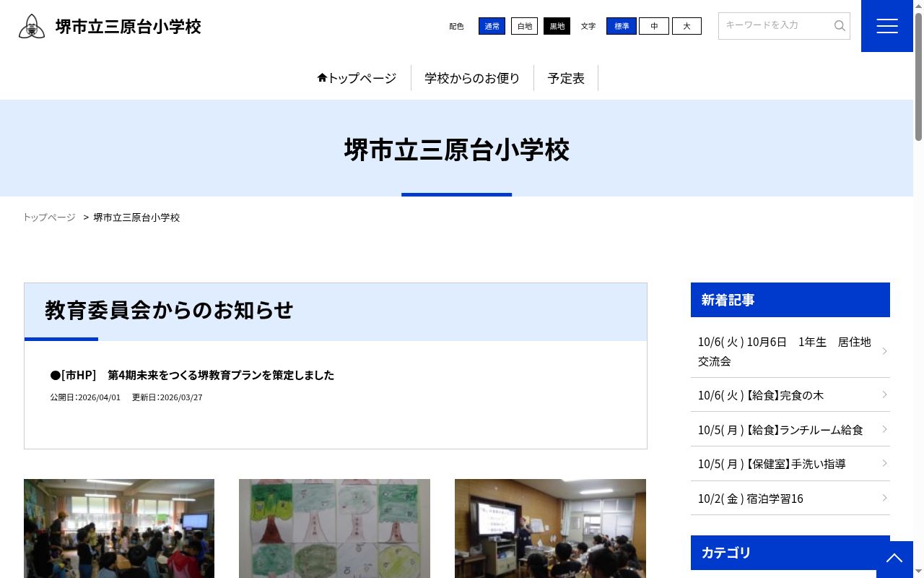Click the 教育委員会からのお知らせ heading
The width and height of the screenshot is (924, 578).
click(169, 310)
